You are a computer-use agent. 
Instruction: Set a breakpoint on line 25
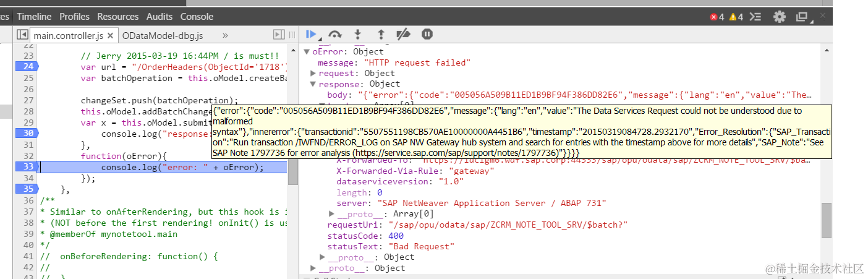tap(28, 78)
